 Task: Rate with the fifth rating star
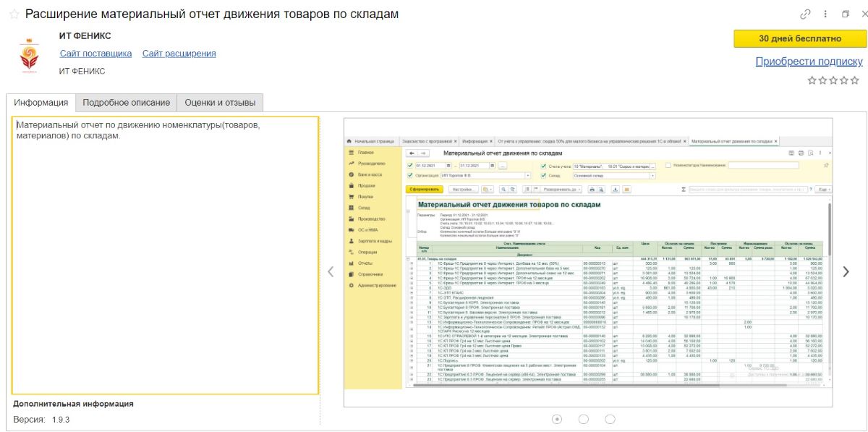click(x=855, y=80)
